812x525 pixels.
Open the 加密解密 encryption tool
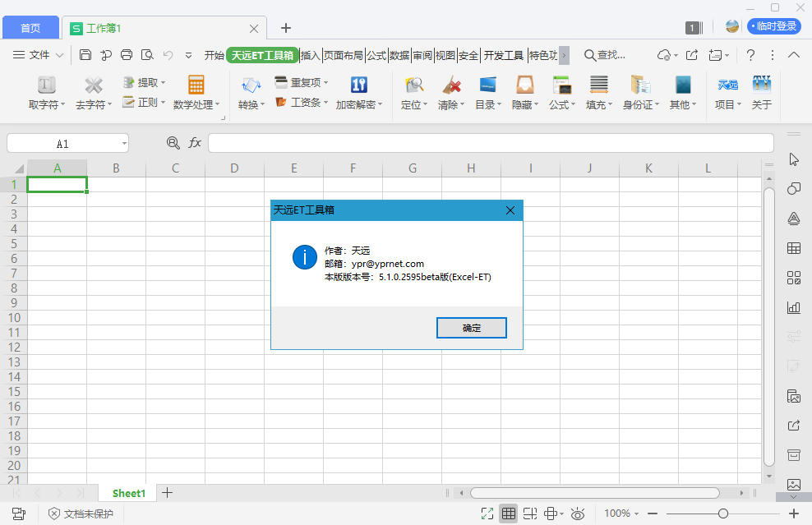coord(359,85)
